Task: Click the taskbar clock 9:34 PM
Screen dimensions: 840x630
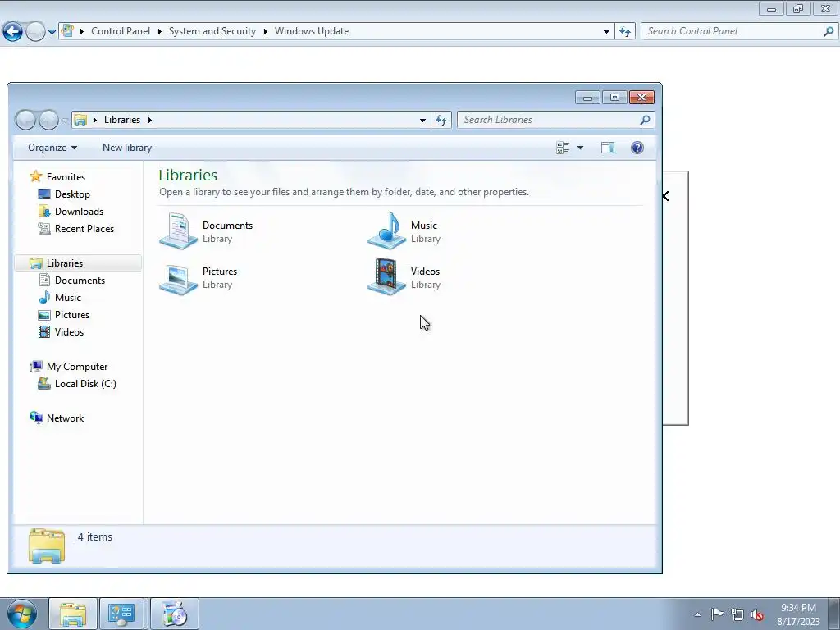Action: [798, 608]
